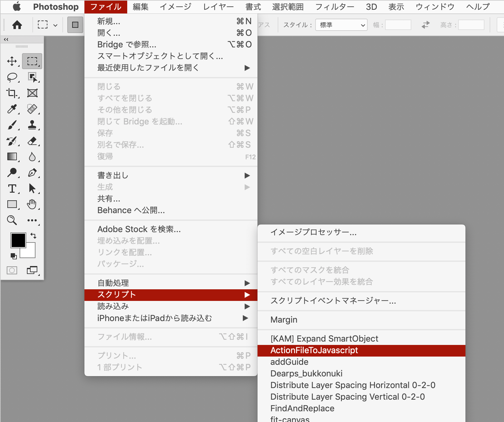Click the New Selection mode button
504x422 pixels.
click(x=75, y=25)
